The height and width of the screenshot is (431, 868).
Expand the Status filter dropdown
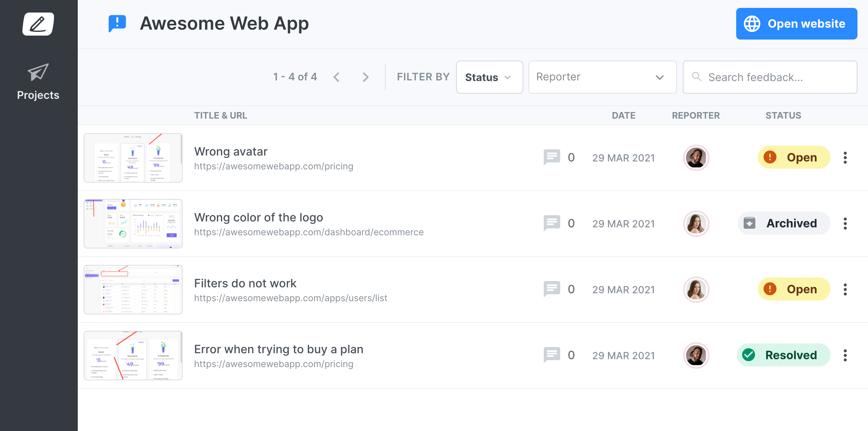coord(489,77)
